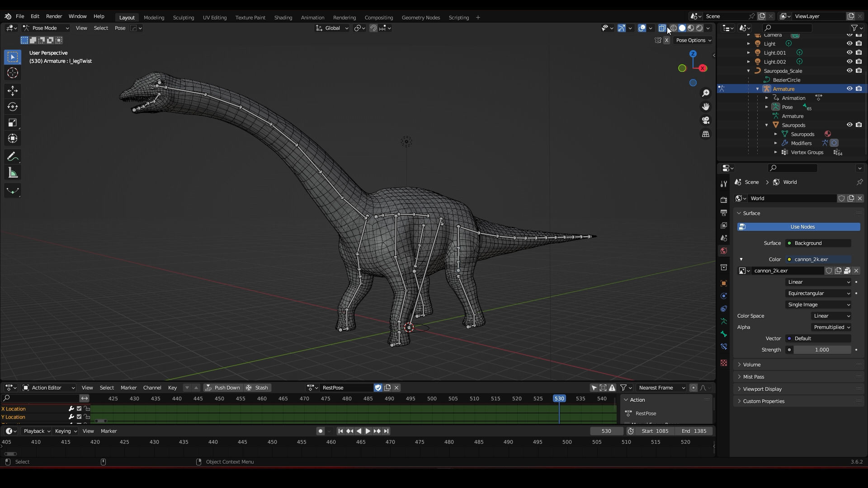Viewport: 868px width, 488px height.
Task: Play the animation forward
Action: pyautogui.click(x=368, y=431)
